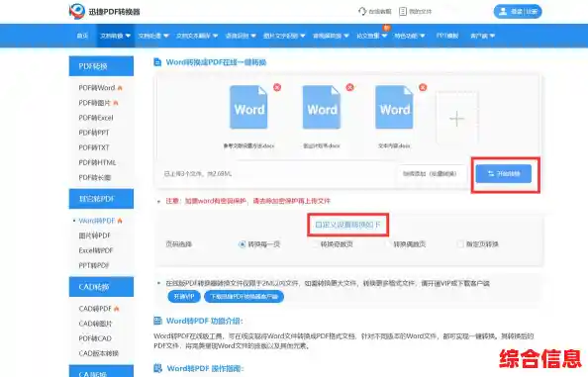The width and height of the screenshot is (588, 377).
Task: Select the third uploaded Word file icon
Action: pyautogui.click(x=395, y=107)
